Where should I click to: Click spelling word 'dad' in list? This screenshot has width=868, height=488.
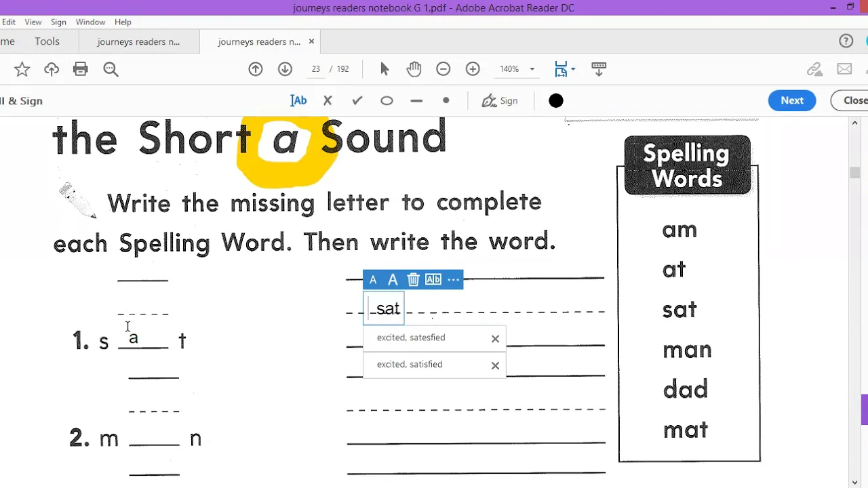685,390
